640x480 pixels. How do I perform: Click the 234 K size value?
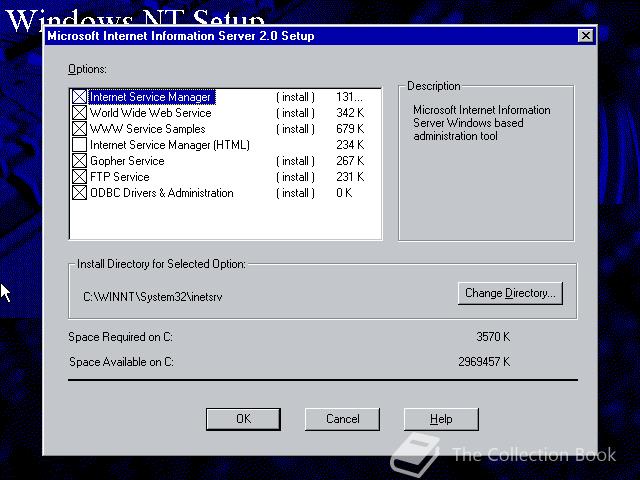350,144
